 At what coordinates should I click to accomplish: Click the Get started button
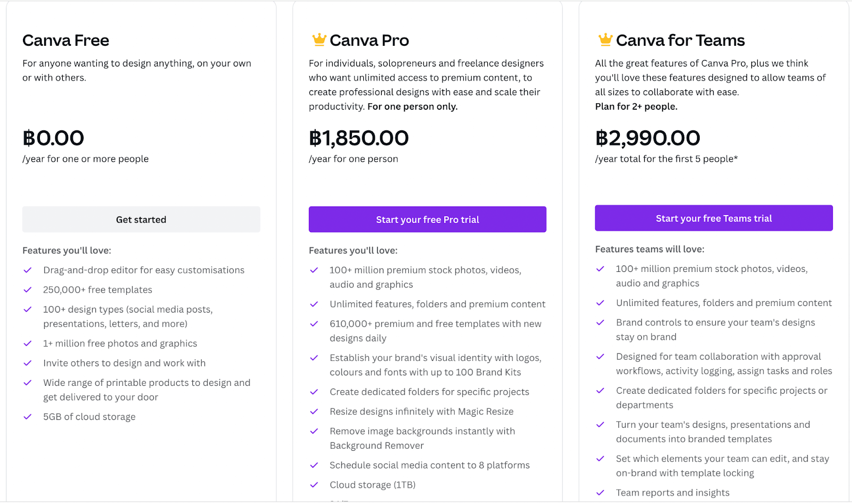click(141, 219)
